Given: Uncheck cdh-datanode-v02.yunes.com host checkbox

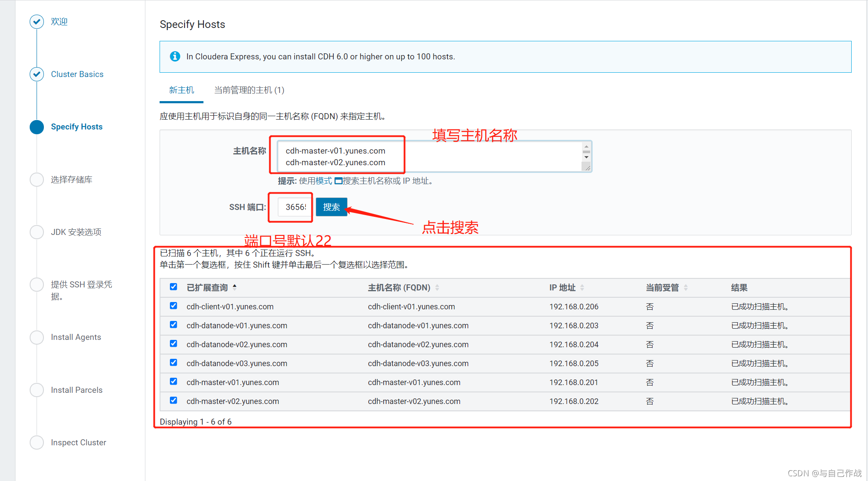Looking at the screenshot, I should click(173, 344).
